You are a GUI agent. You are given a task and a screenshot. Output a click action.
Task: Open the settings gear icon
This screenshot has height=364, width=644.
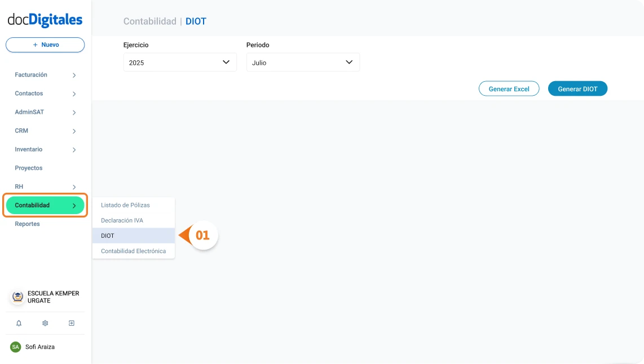click(x=45, y=323)
